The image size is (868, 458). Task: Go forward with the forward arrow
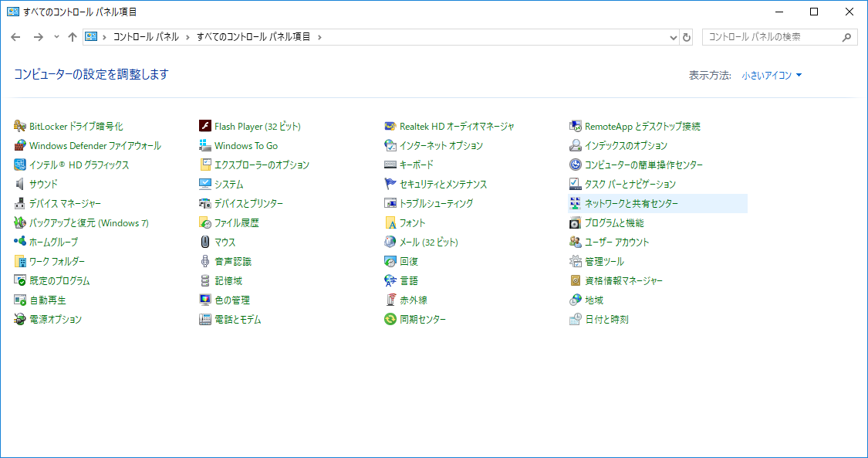[39, 37]
